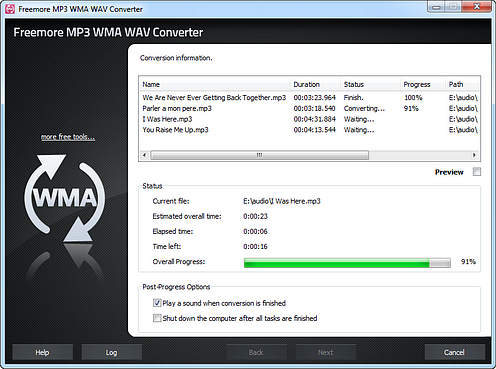Click the left scroll arrow in file list
The image size is (496, 369).
[144, 155]
